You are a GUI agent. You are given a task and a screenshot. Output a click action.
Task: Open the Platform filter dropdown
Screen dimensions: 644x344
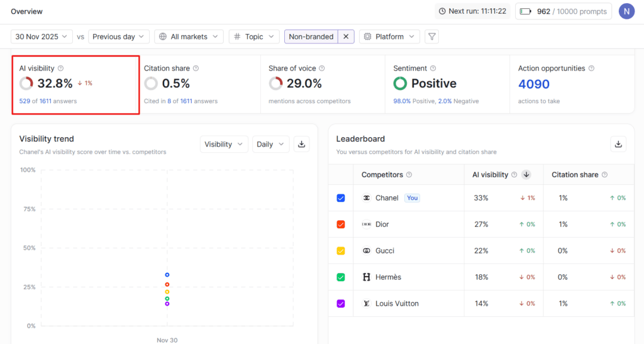click(x=389, y=36)
